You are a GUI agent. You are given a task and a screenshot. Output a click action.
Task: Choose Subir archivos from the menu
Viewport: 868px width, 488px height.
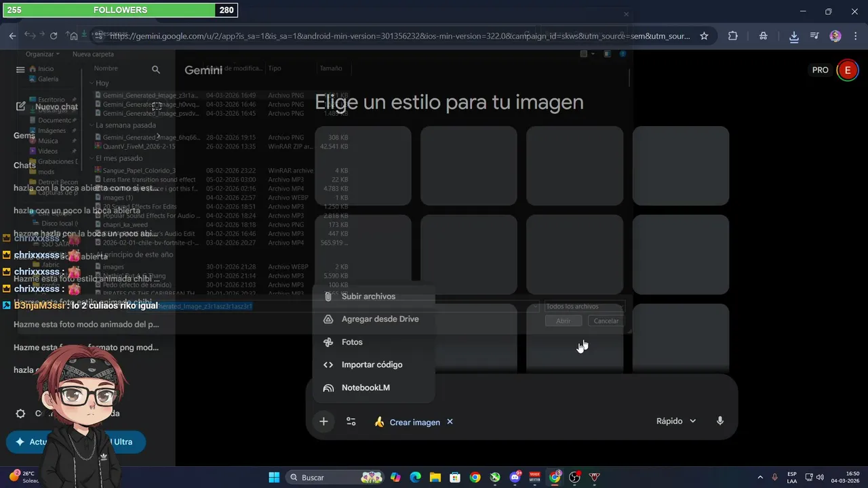pos(374,296)
